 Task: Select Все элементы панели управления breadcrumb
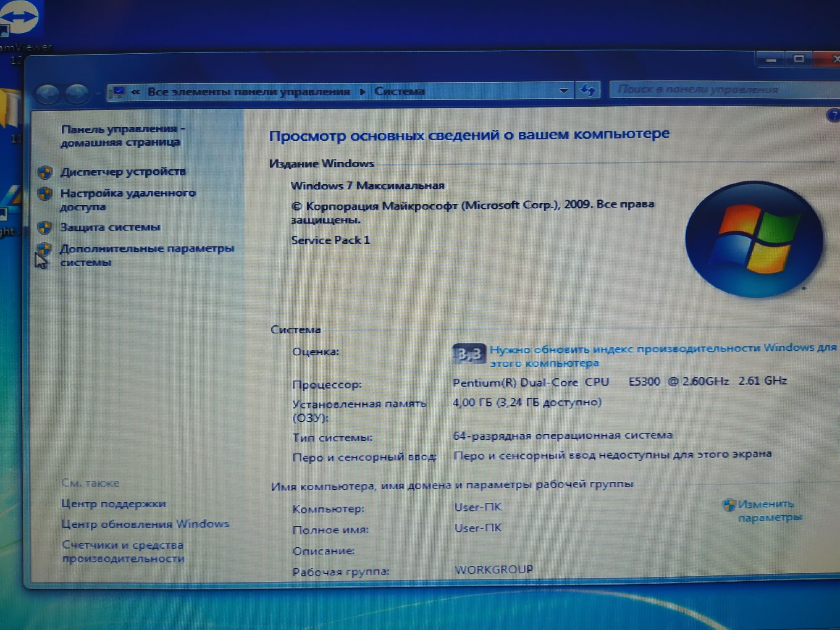click(249, 92)
